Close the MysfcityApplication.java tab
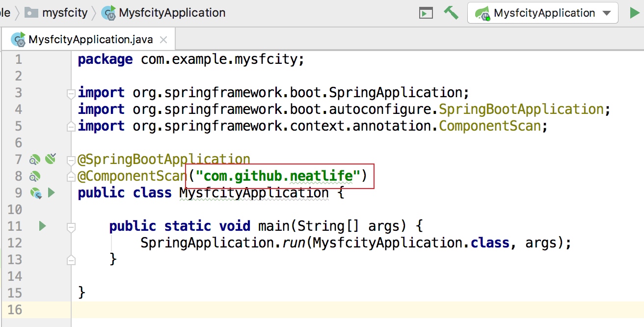 [x=164, y=40]
